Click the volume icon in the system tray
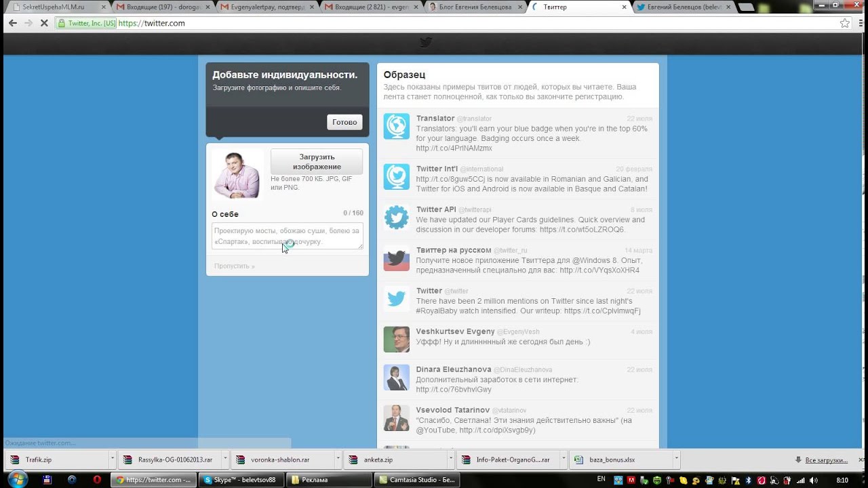This screenshot has height=488, width=868. [x=812, y=480]
